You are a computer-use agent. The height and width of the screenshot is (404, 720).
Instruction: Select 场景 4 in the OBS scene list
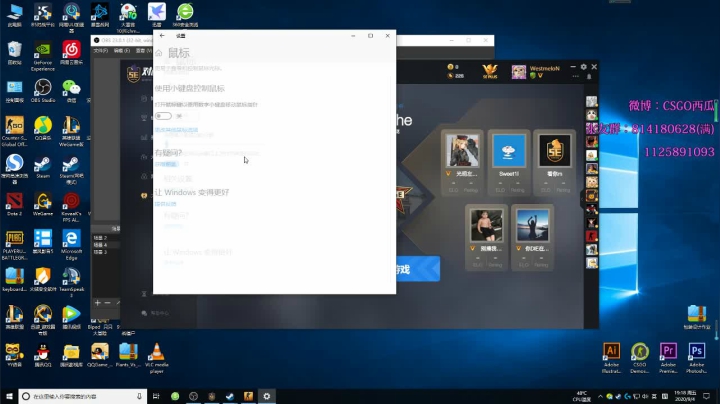point(100,245)
